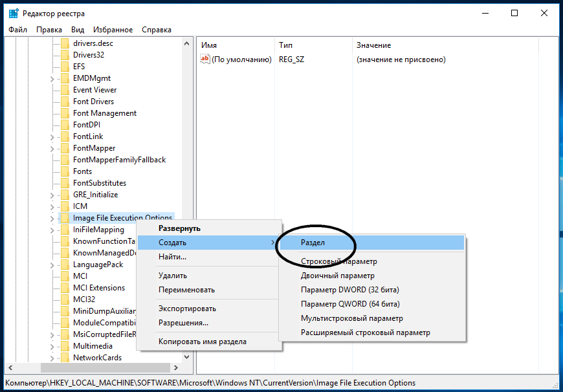Create a Двоичный параметр
Viewport: 563px width, 392px height.
pyautogui.click(x=372, y=276)
